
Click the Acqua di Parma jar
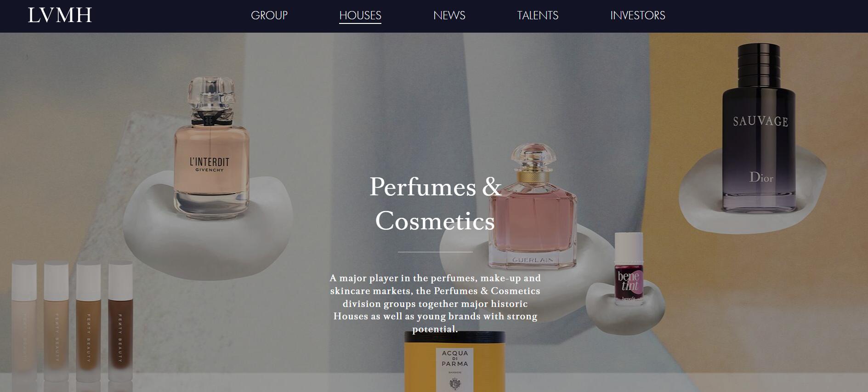click(x=455, y=362)
